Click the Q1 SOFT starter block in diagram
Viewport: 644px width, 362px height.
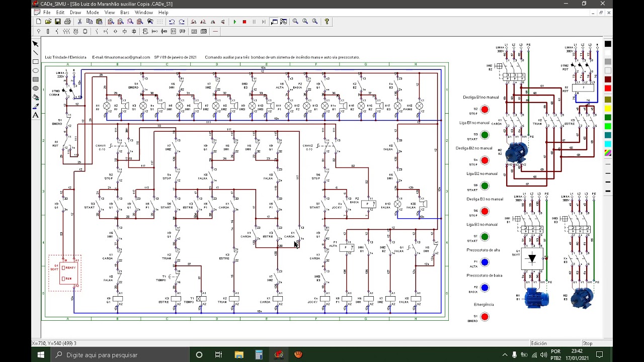pyautogui.click(x=532, y=259)
